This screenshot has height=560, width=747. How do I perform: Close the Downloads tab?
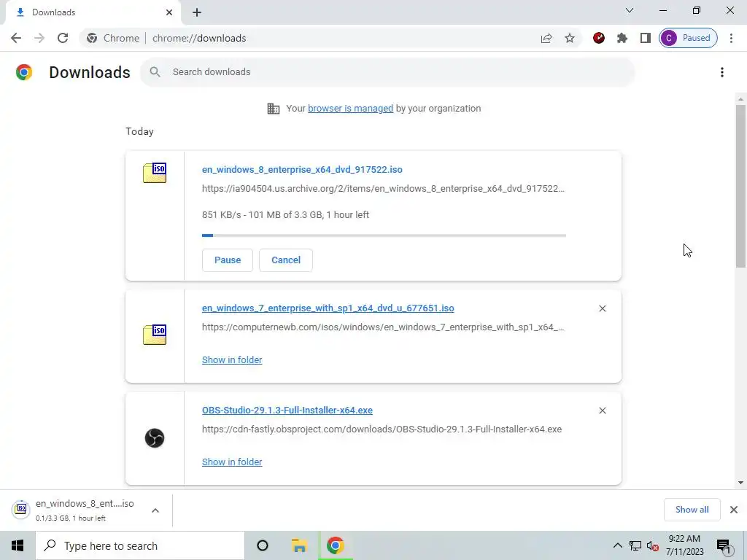(169, 12)
